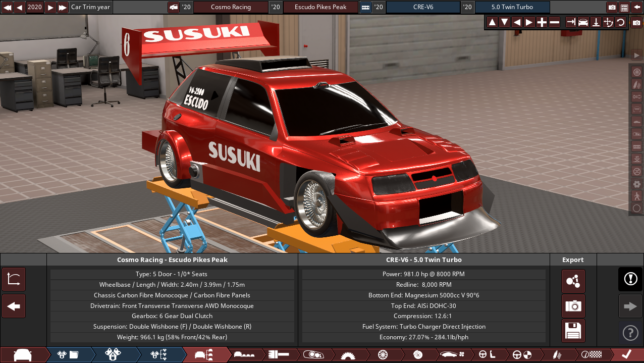Open the car model tab icon
This screenshot has height=363, width=644.
23,355
